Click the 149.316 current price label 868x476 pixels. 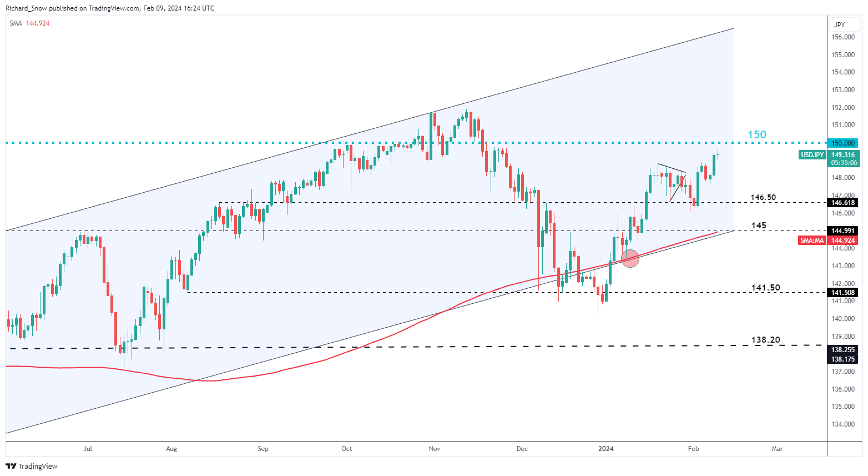coord(843,155)
